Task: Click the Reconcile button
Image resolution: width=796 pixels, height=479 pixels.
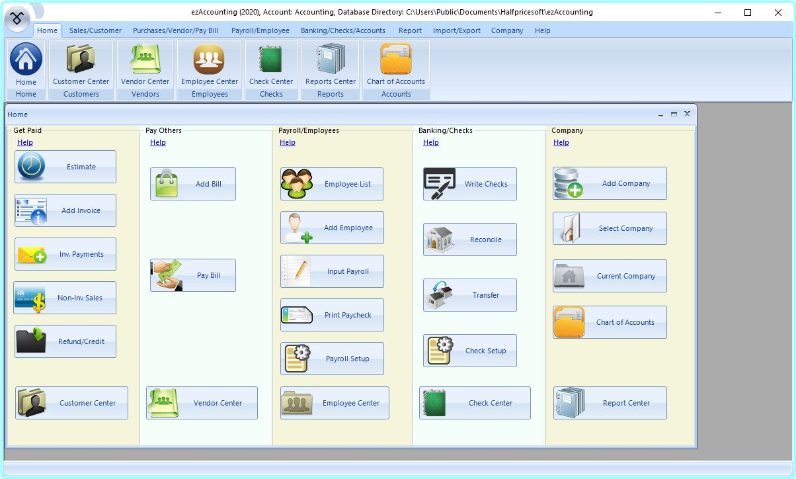Action: pyautogui.click(x=469, y=240)
